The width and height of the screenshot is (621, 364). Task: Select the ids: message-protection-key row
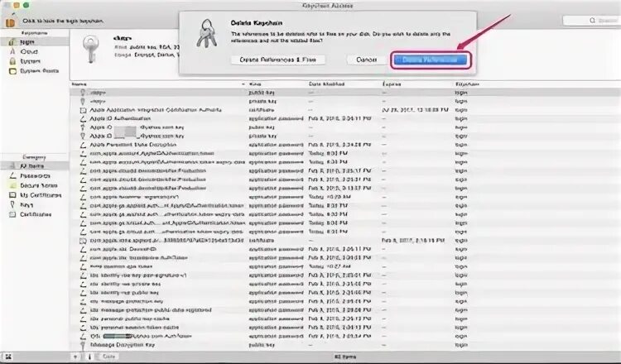345,301
